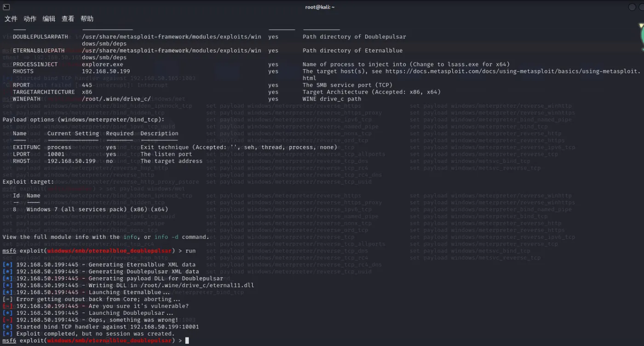This screenshot has height=346, width=644.
Task: Click the 'The SMB service port (TCP)' description
Action: click(347, 85)
